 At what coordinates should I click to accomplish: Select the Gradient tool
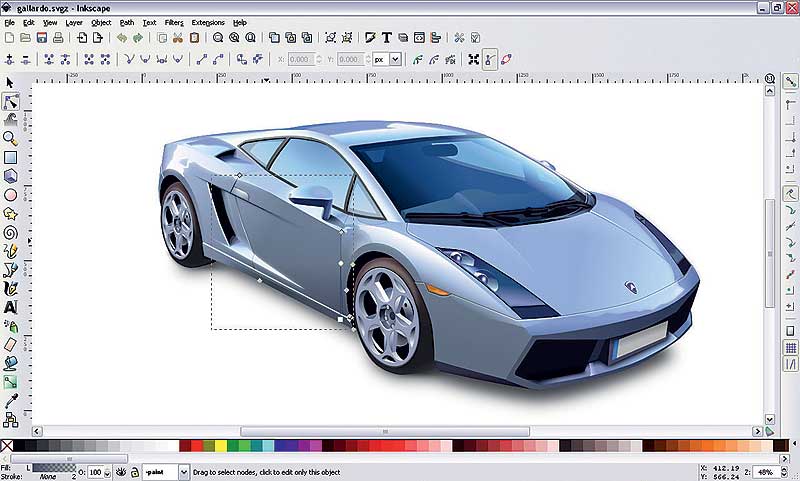click(10, 382)
